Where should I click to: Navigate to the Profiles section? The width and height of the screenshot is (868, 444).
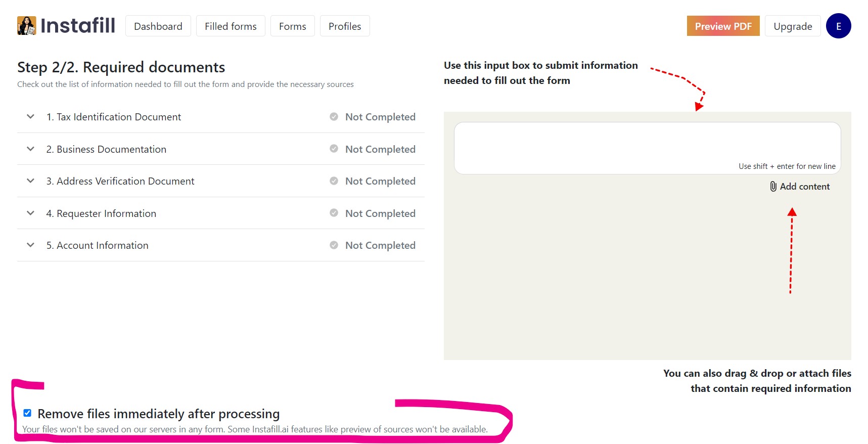(x=345, y=26)
